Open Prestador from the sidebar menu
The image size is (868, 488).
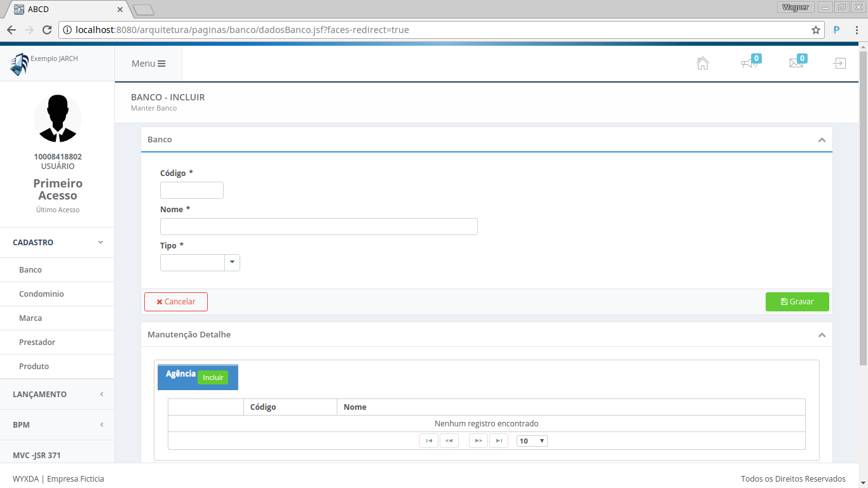click(x=37, y=342)
